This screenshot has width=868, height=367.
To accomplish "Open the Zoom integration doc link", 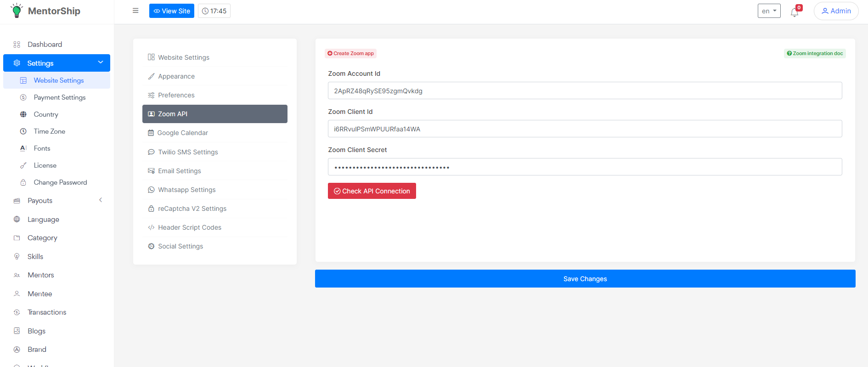I will tap(815, 53).
